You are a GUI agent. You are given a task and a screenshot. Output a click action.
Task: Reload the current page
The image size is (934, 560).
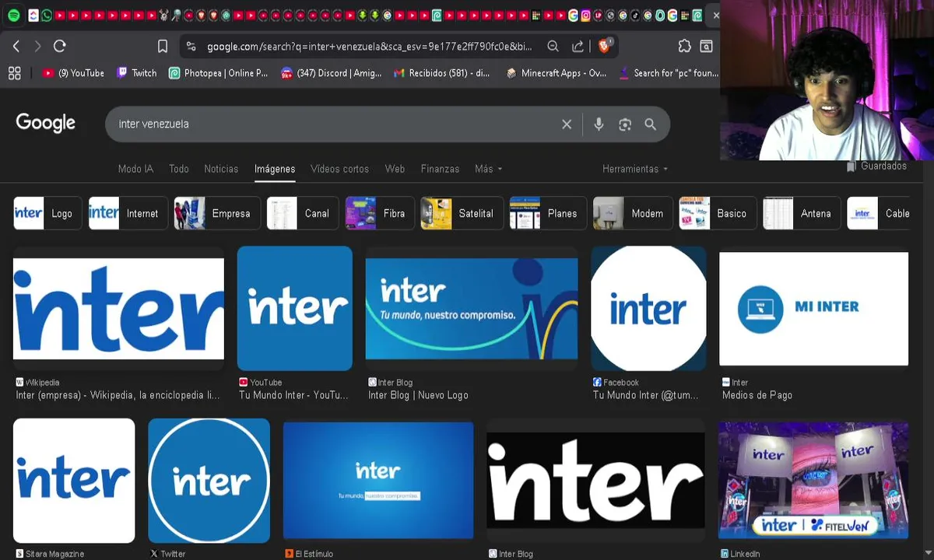pyautogui.click(x=59, y=47)
